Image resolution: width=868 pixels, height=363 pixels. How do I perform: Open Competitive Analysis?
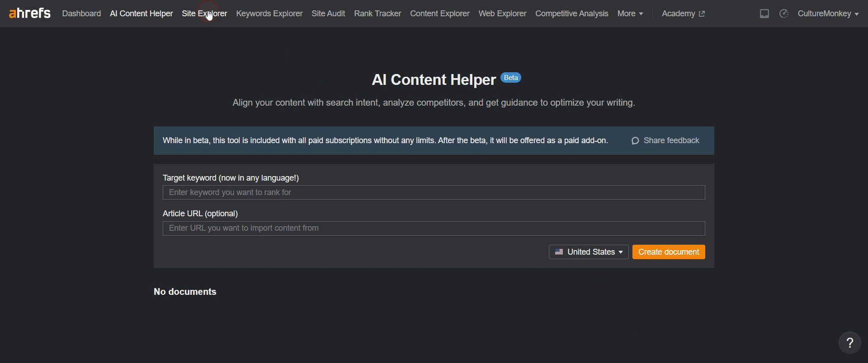click(571, 14)
